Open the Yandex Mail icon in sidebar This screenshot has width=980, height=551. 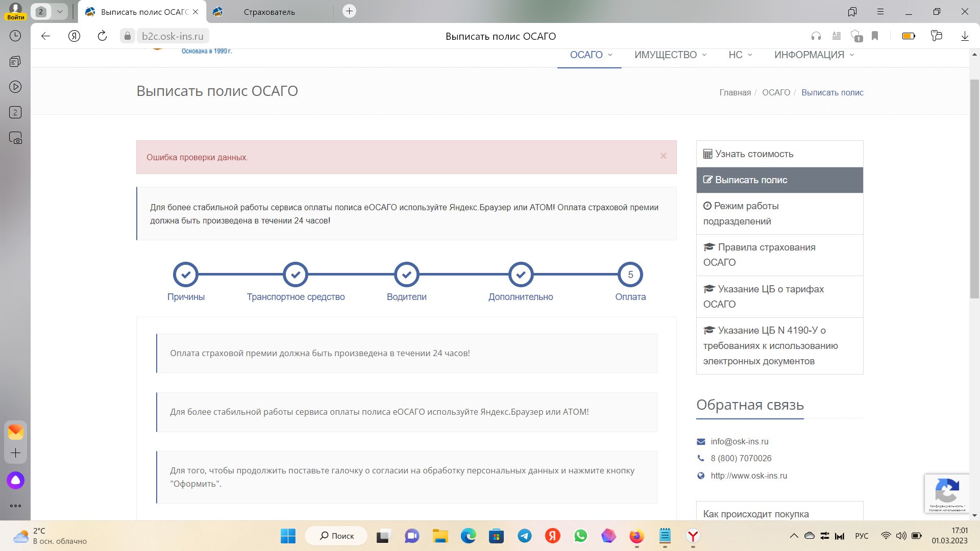pos(15,432)
